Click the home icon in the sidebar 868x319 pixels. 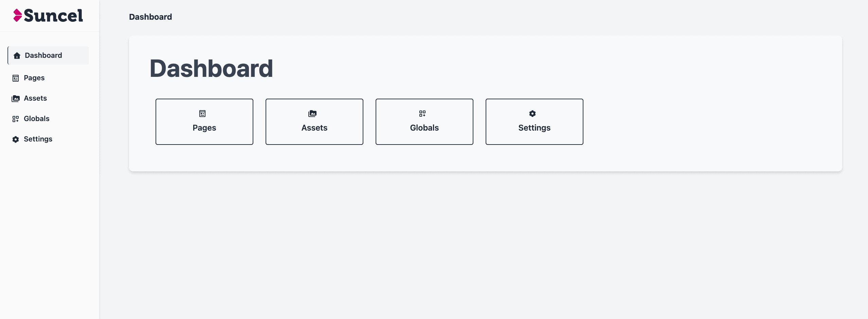[x=17, y=55]
